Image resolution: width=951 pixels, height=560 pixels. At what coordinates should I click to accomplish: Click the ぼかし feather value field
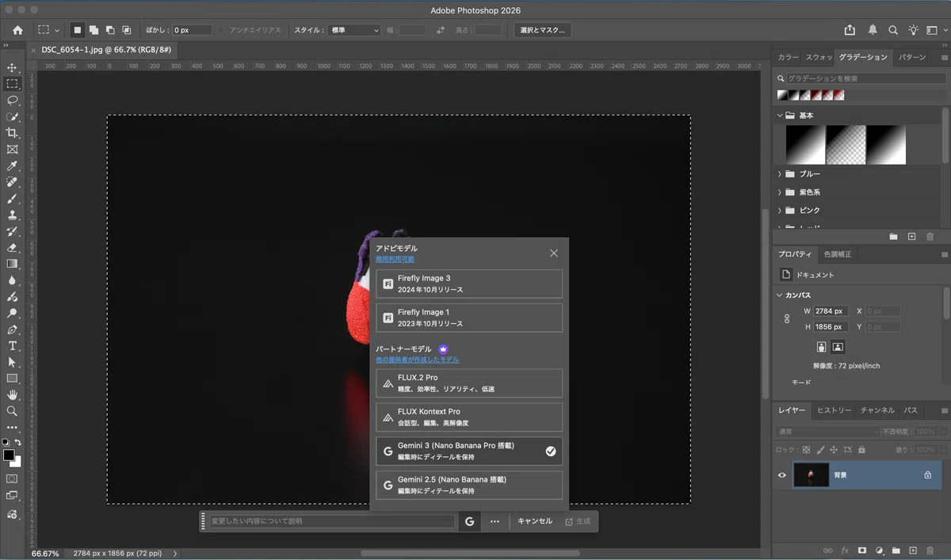pyautogui.click(x=192, y=30)
